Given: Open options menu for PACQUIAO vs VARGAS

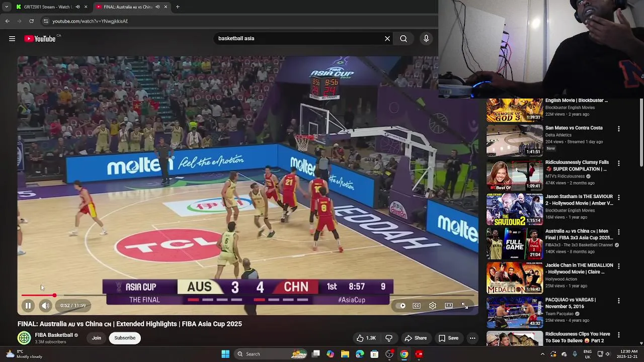Looking at the screenshot, I should coord(619,301).
